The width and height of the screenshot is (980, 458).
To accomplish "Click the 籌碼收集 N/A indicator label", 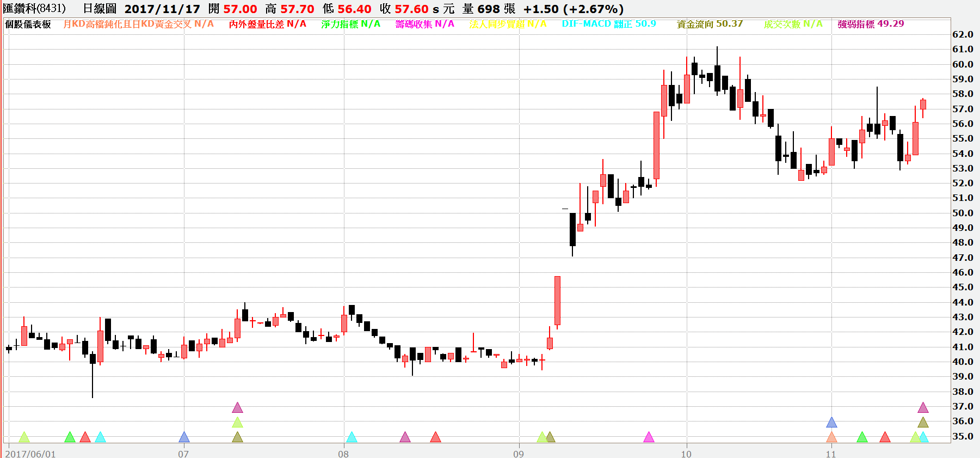I will [424, 24].
